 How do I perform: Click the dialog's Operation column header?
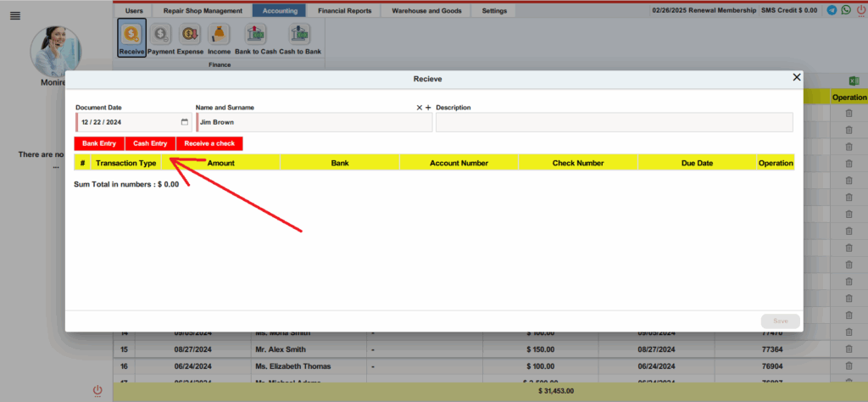tap(776, 163)
